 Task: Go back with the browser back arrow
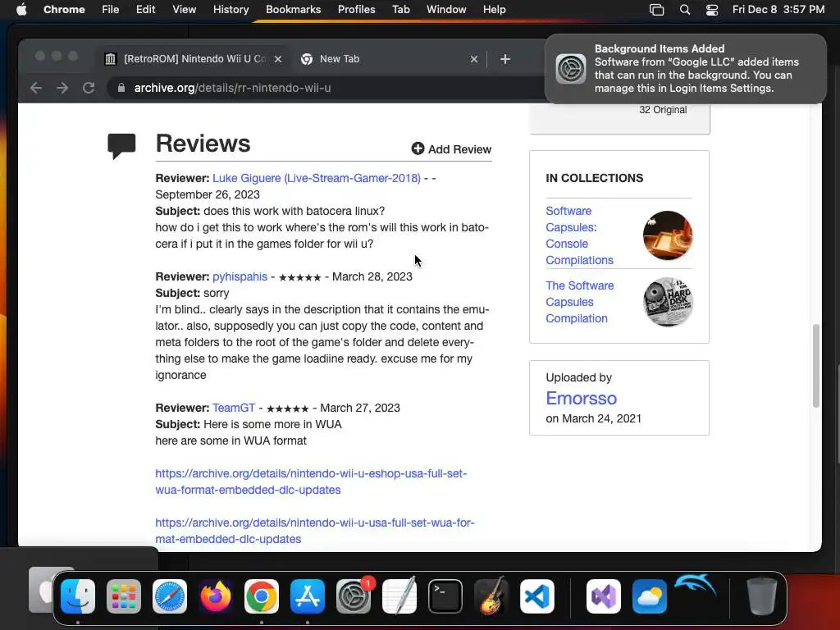[x=36, y=88]
